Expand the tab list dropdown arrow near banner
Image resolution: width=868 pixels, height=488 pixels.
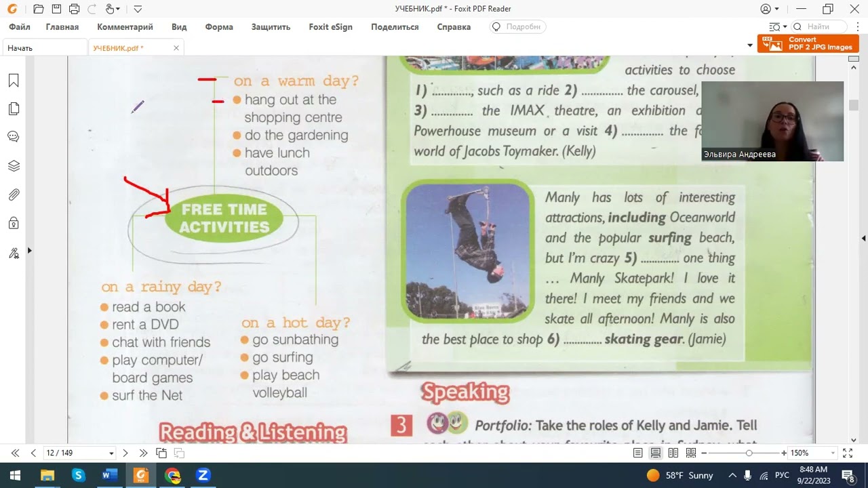[749, 45]
